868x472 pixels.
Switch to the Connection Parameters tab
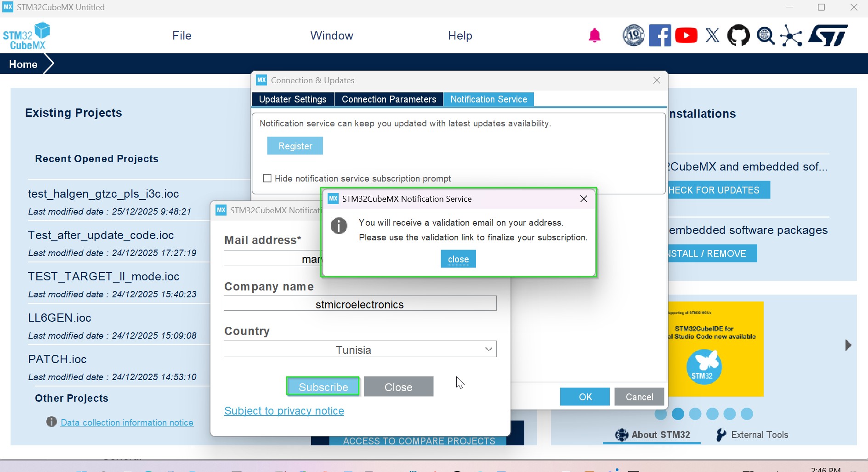coord(389,99)
